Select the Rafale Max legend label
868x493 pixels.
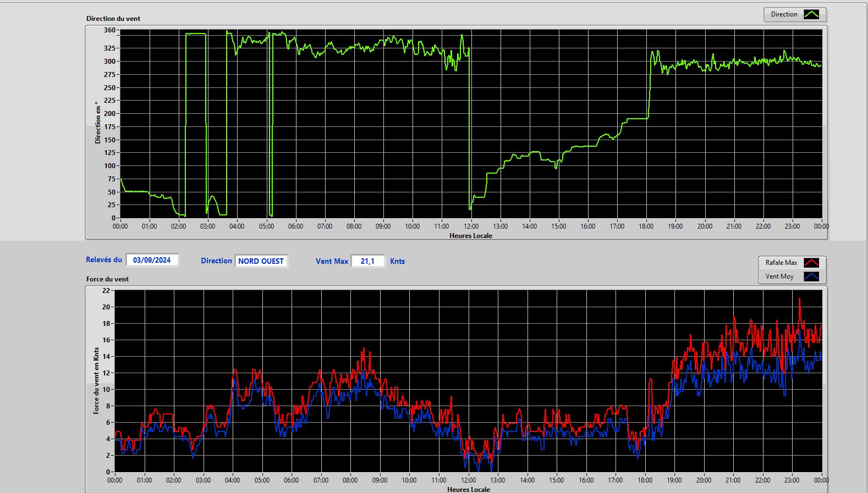pyautogui.click(x=781, y=263)
